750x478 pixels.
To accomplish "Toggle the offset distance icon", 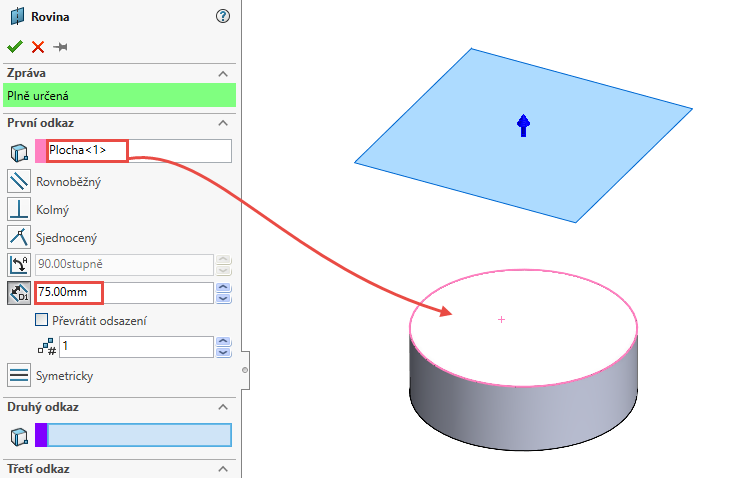I will point(19,293).
